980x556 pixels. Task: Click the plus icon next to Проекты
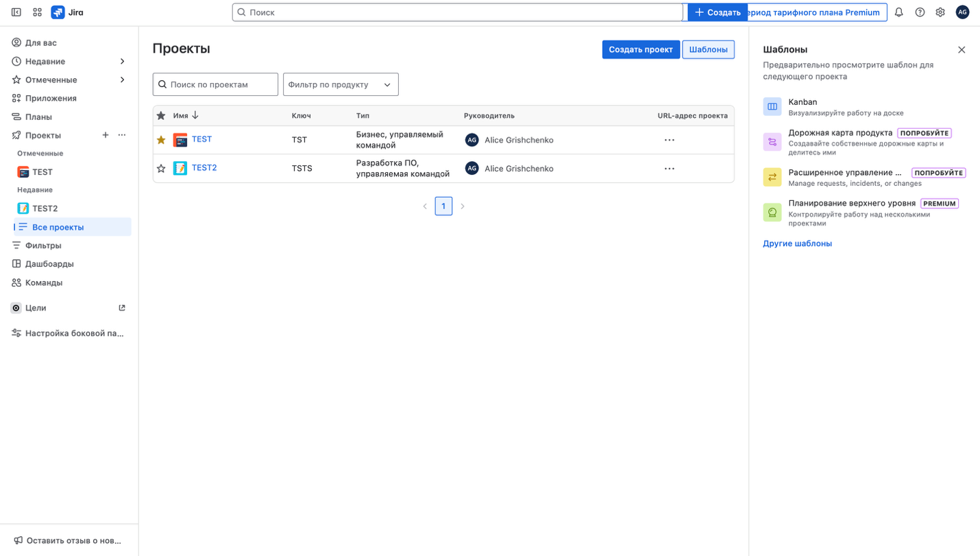(x=106, y=135)
